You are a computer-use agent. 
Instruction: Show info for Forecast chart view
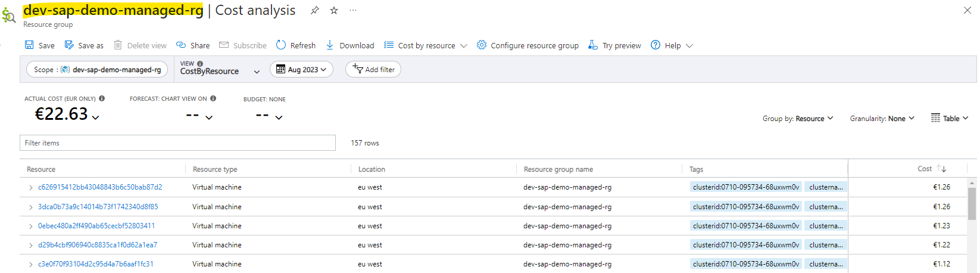click(x=213, y=98)
